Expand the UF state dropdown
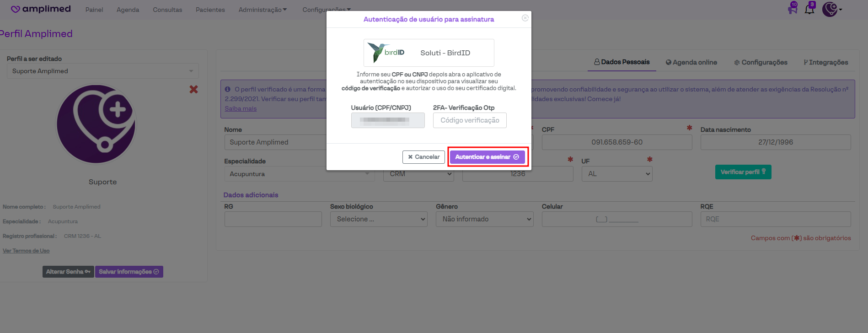868x333 pixels. [x=616, y=174]
